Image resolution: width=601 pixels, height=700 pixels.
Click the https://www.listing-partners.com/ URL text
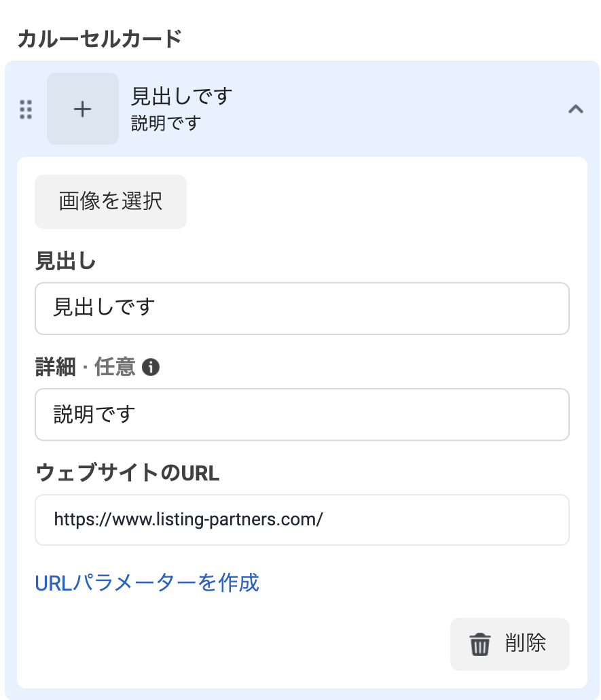(x=188, y=520)
